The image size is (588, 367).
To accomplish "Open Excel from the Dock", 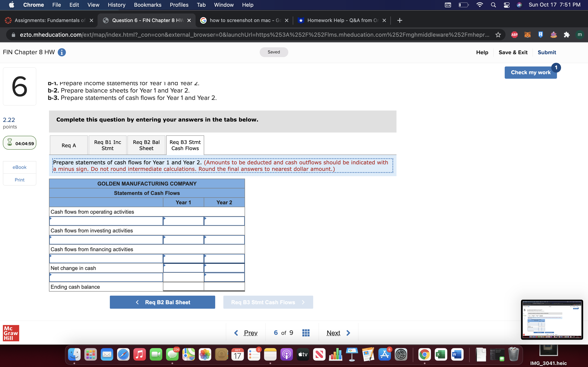I will coord(441,354).
